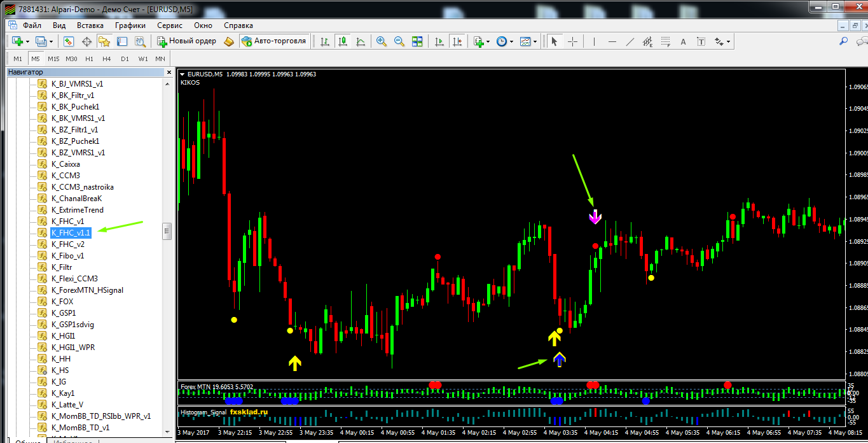Click the zoom in magnifier icon

(382, 41)
